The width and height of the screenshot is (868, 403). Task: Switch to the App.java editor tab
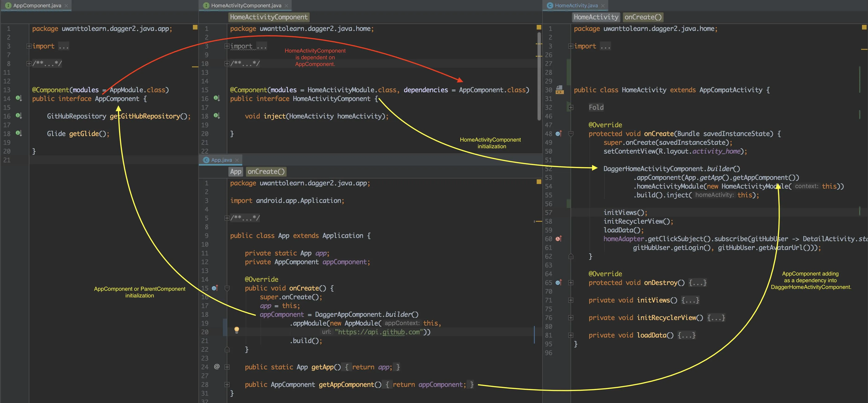(221, 160)
